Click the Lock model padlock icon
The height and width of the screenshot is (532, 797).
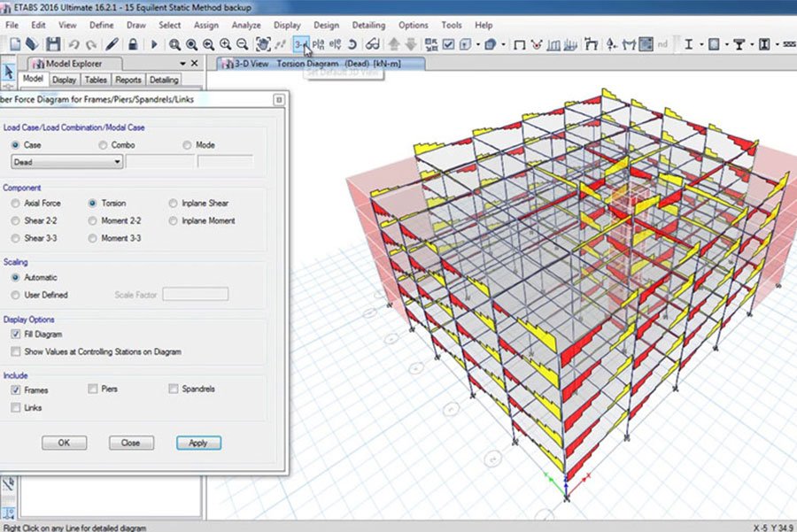tap(134, 43)
